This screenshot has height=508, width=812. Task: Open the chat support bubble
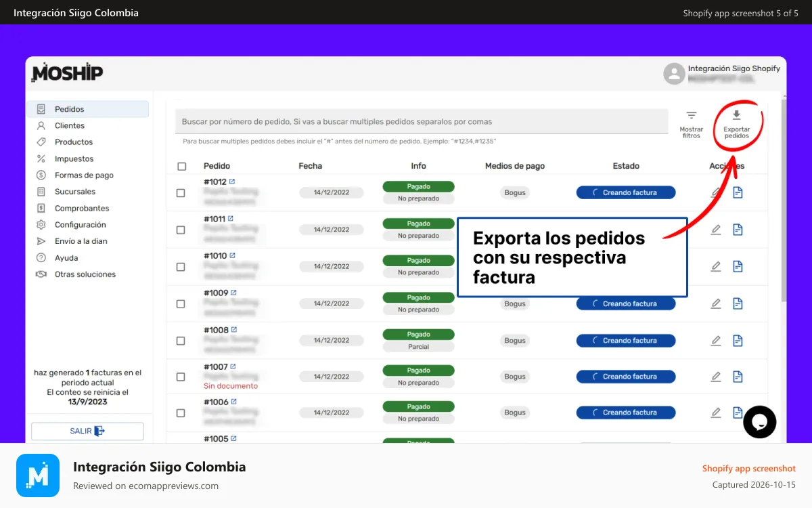pos(759,422)
